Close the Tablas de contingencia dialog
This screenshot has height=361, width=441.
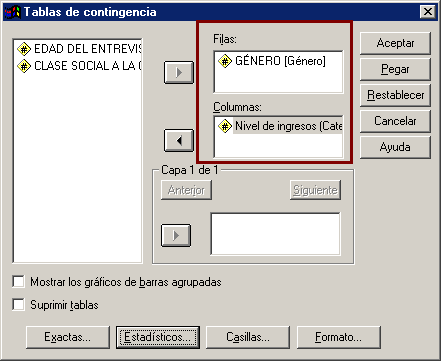pyautogui.click(x=428, y=12)
